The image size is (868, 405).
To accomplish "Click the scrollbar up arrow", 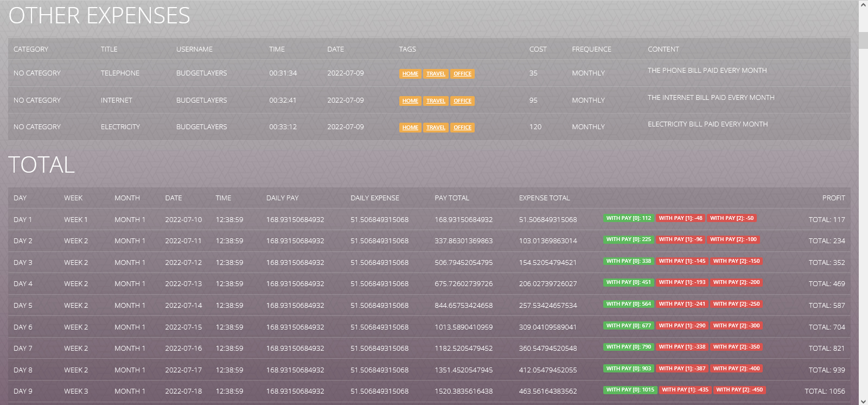I will [863, 5].
